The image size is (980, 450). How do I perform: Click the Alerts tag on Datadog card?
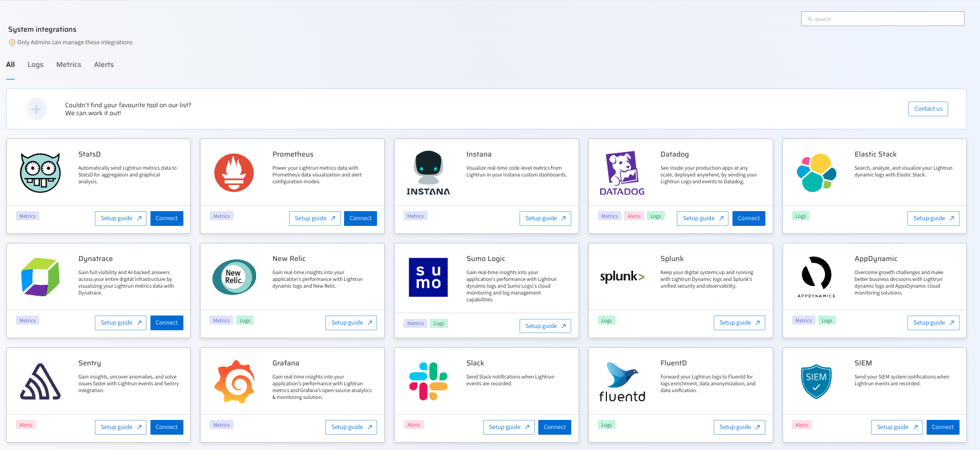click(634, 216)
